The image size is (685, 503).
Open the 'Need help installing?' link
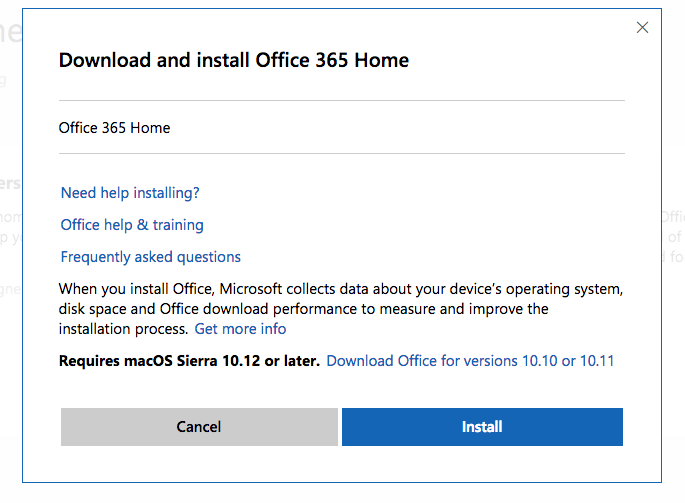coord(130,193)
